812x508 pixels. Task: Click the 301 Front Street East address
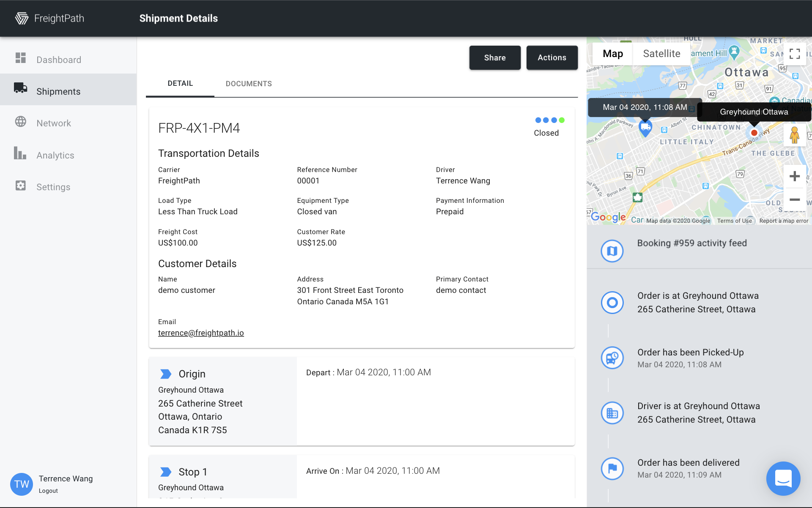350,296
